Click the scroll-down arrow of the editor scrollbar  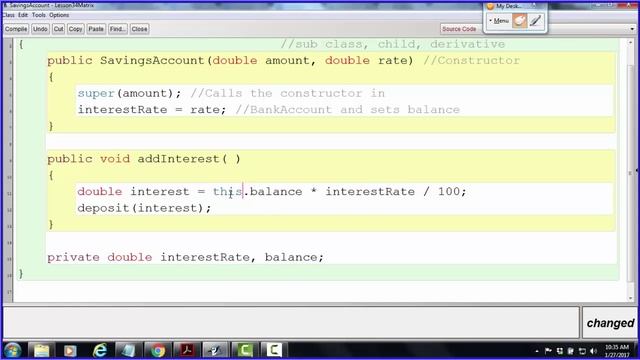631,298
